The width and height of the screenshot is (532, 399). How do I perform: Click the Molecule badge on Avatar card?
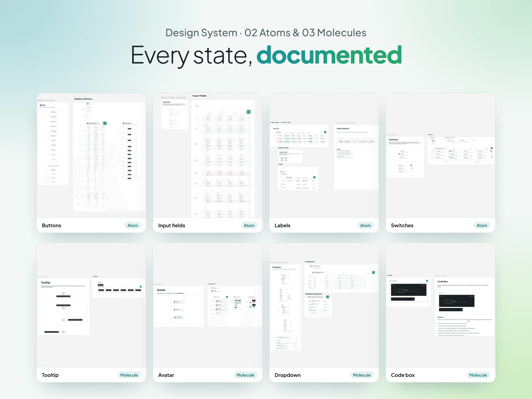tap(246, 375)
